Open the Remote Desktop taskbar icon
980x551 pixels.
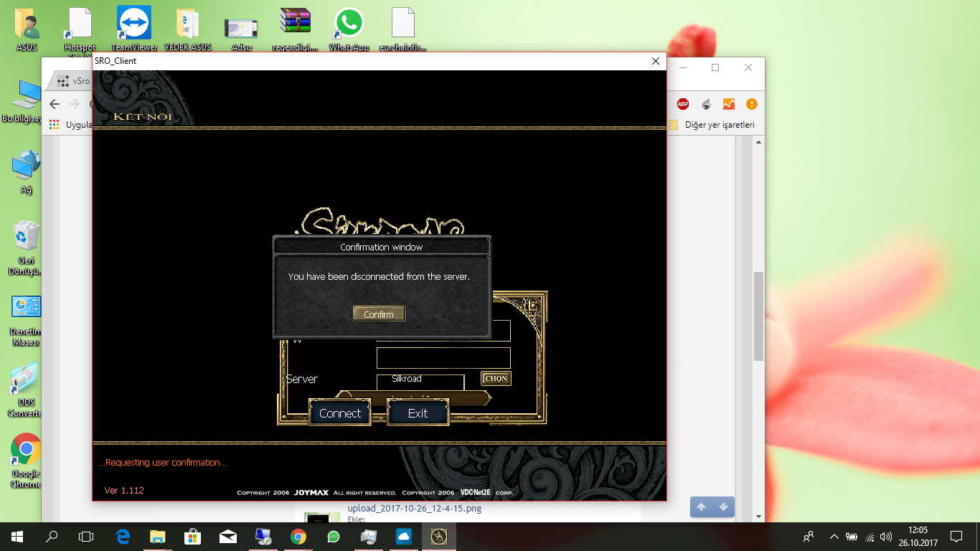point(263,536)
